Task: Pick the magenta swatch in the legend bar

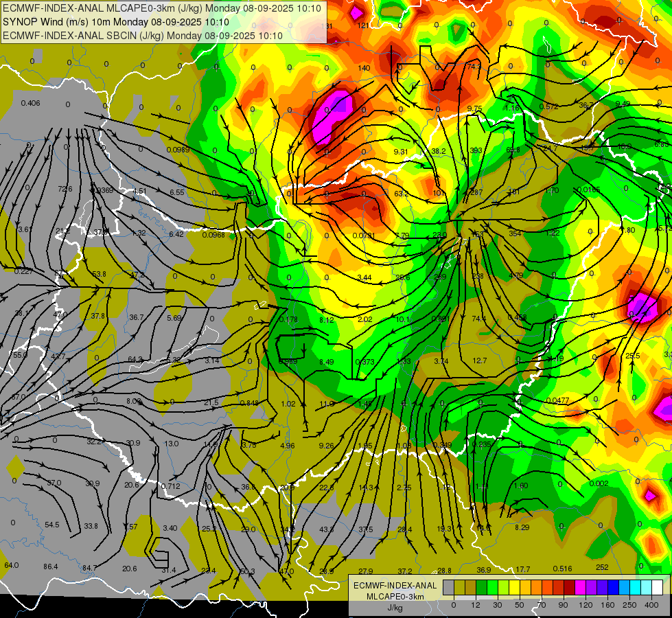Action: tap(581, 587)
